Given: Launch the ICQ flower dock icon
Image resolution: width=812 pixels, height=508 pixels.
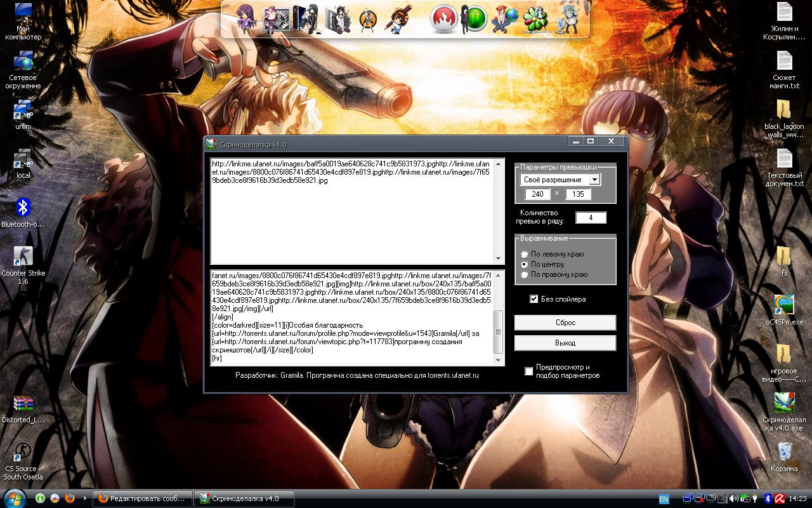Looking at the screenshot, I should pos(535,19).
